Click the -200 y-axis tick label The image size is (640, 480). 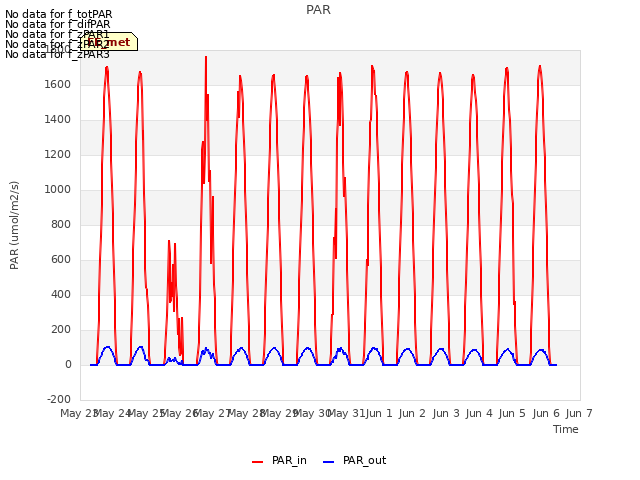pos(59,399)
